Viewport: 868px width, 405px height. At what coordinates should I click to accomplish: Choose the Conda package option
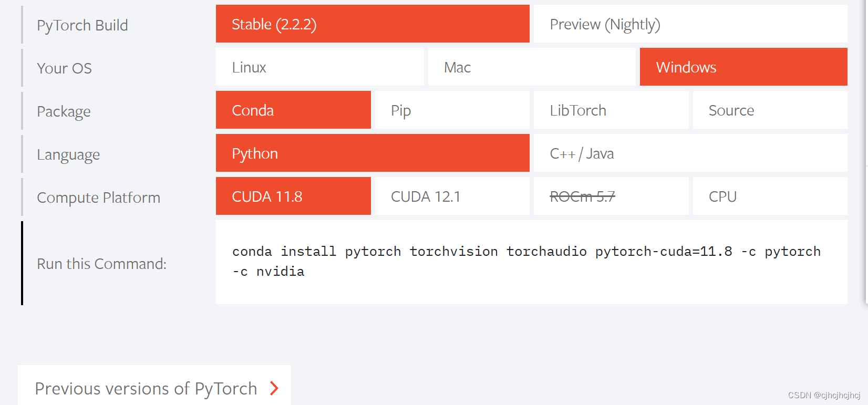tap(293, 110)
